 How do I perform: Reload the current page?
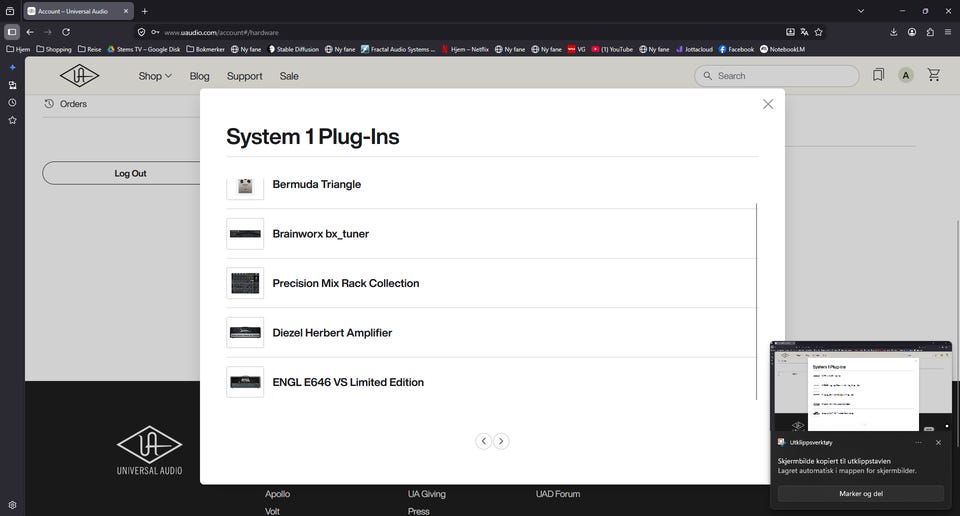coord(66,32)
